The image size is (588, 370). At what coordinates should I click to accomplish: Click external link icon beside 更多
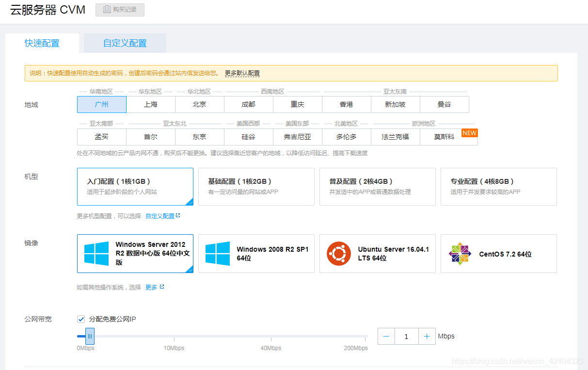(x=162, y=287)
